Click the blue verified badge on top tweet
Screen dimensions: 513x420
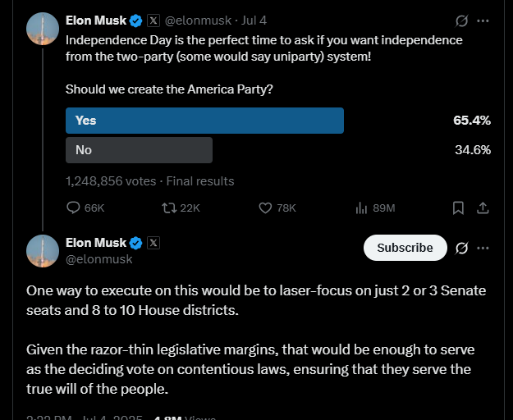(135, 21)
